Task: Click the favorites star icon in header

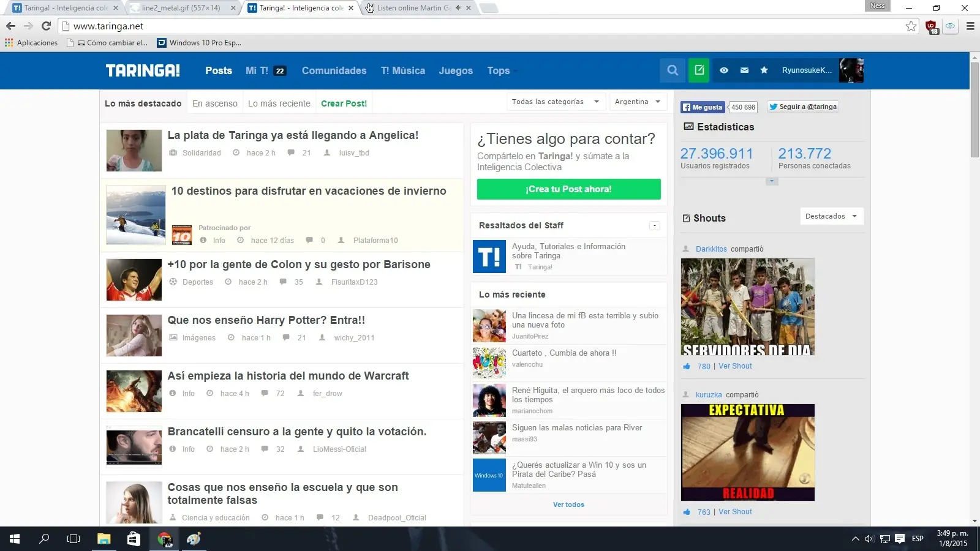Action: 764,70
